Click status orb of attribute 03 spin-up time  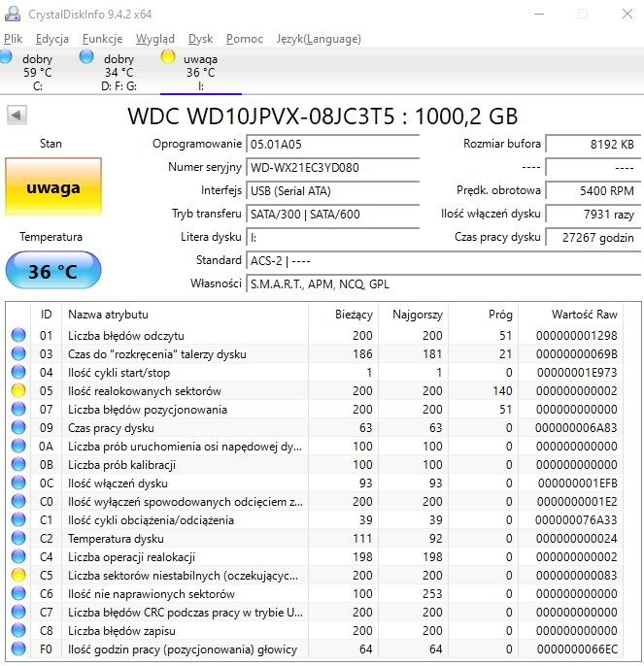click(x=18, y=353)
